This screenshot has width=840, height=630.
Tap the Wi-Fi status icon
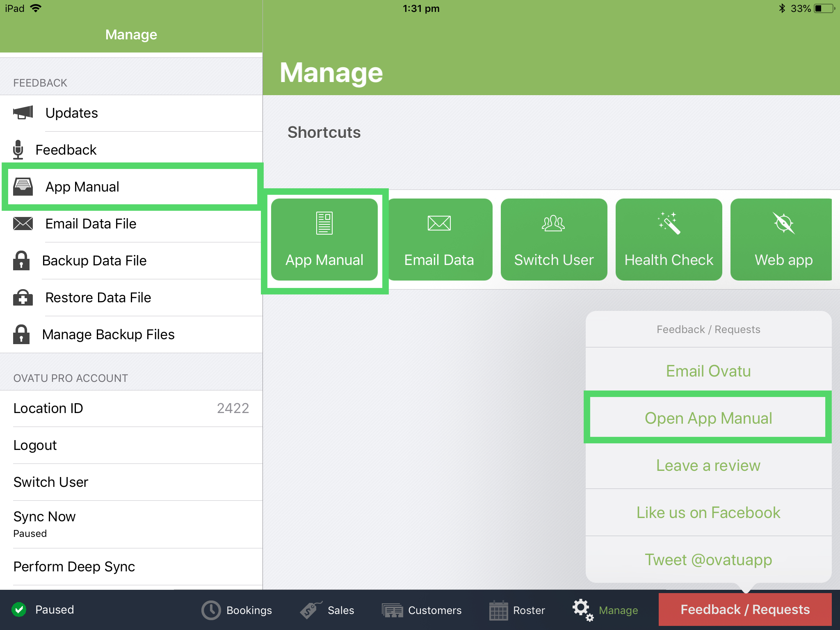pyautogui.click(x=36, y=8)
